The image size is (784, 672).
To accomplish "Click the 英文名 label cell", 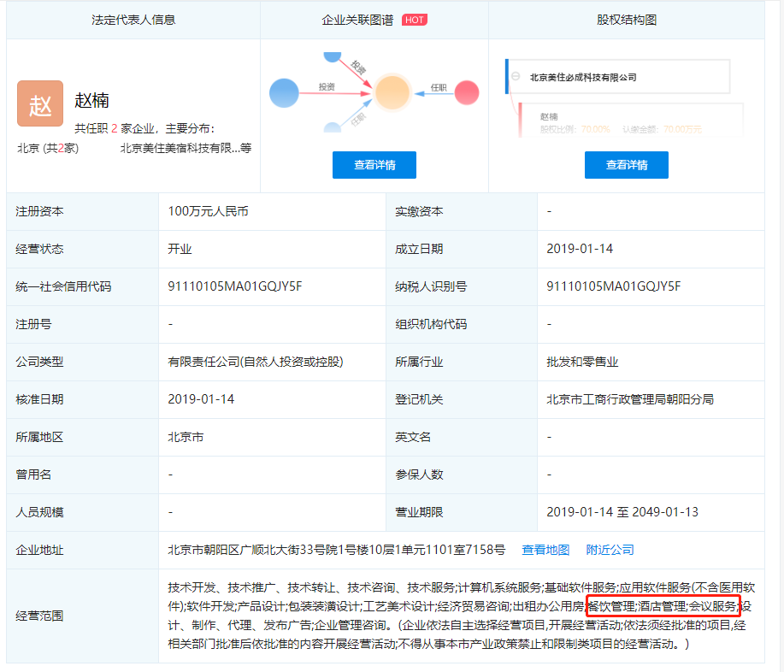I will tap(462, 437).
